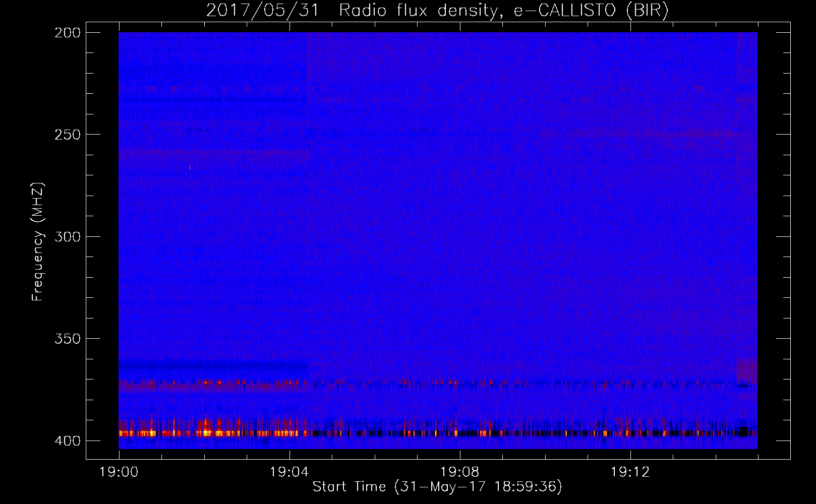
Task: Click the 350 frequency tick label
Action: 68,339
